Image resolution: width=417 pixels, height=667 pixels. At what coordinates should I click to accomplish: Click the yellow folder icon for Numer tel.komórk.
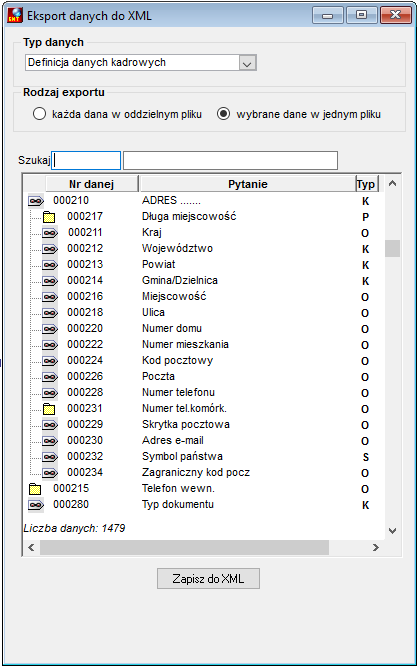[49, 409]
